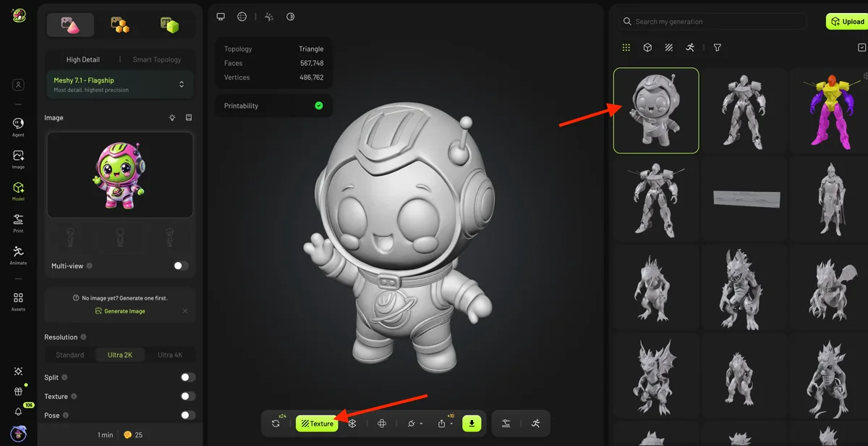Image resolution: width=868 pixels, height=446 pixels.
Task: Open the Image sidebar section
Action: click(x=18, y=159)
